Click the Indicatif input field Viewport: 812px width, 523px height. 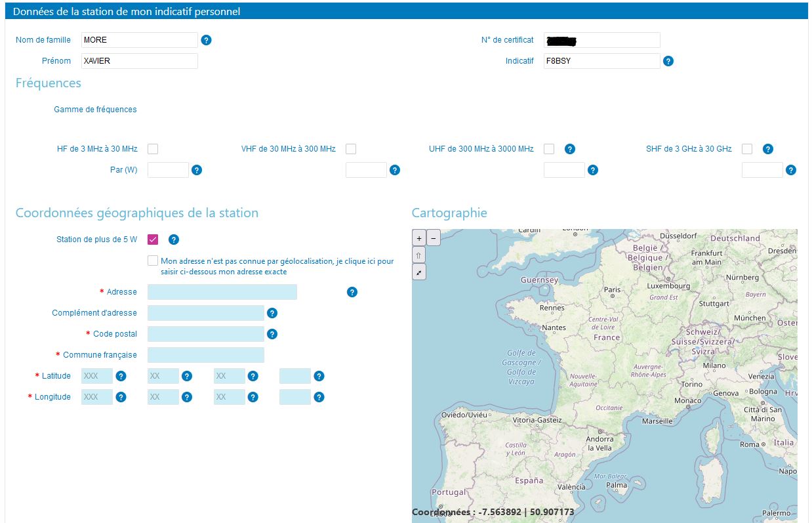(602, 61)
